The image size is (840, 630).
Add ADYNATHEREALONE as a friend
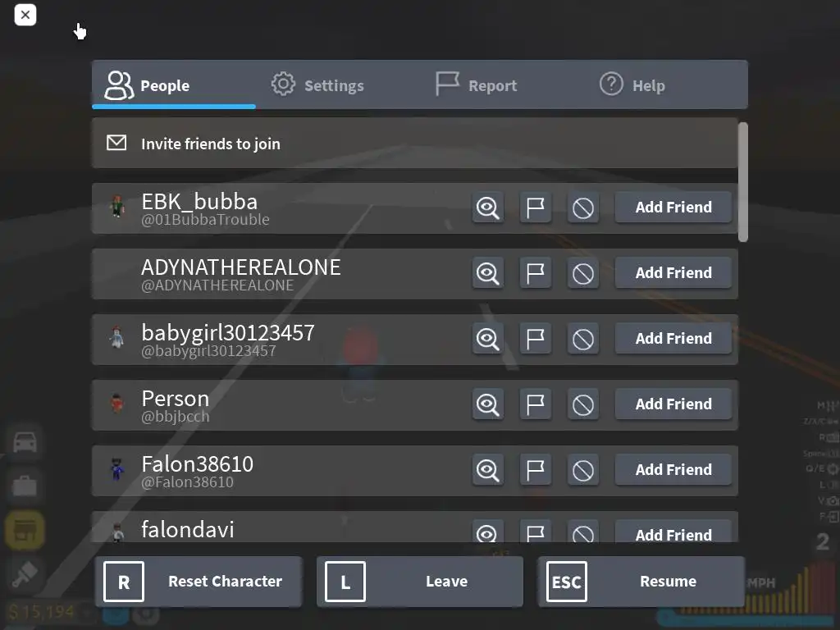[x=673, y=273]
